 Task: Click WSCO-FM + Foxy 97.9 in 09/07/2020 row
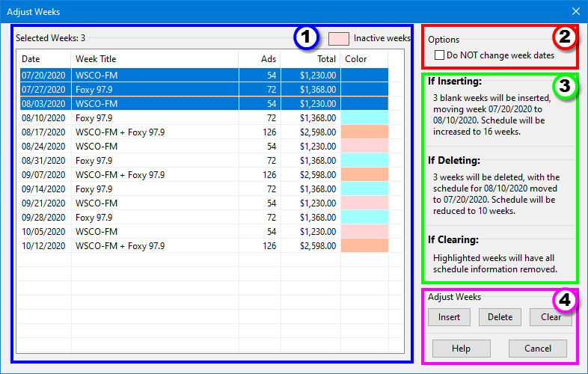120,175
